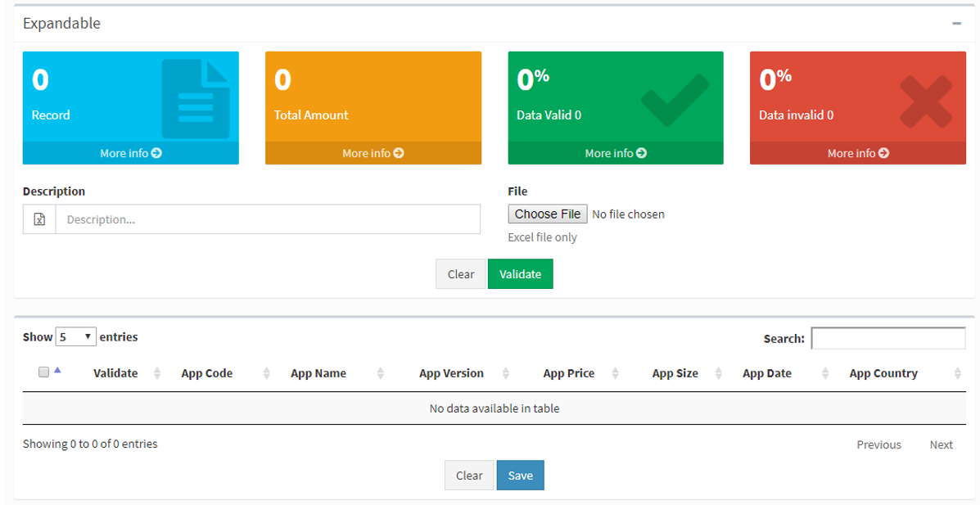Toggle the select-all checkbox in table header

coord(43,372)
